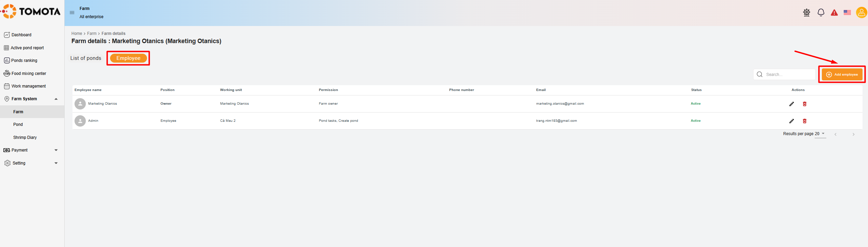This screenshot has width=868, height=247.
Task: Click the red warning alert icon
Action: point(834,13)
